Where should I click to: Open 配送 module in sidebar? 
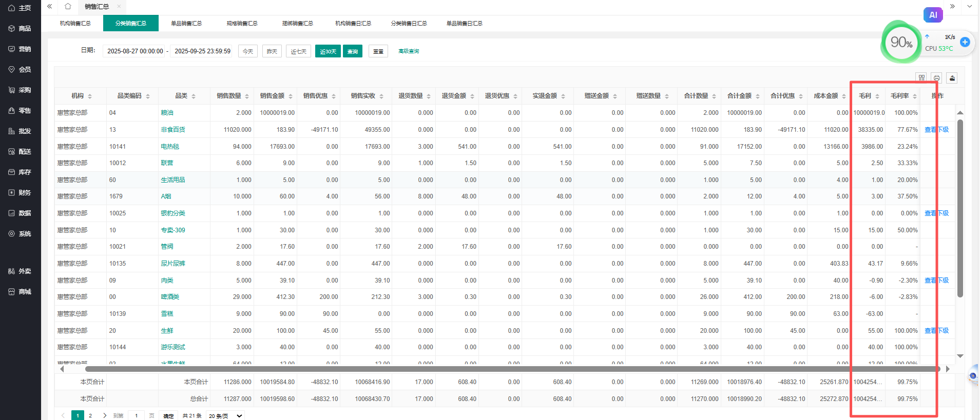20,152
